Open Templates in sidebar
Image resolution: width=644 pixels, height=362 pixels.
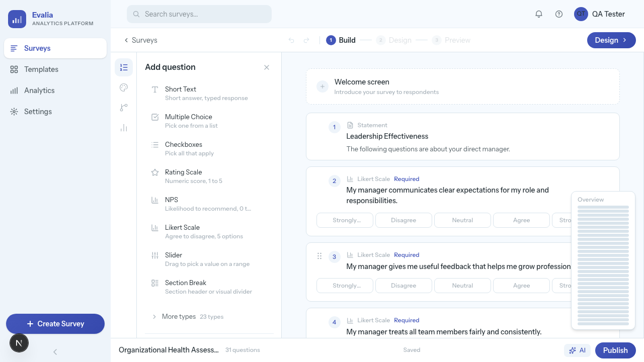55,69
